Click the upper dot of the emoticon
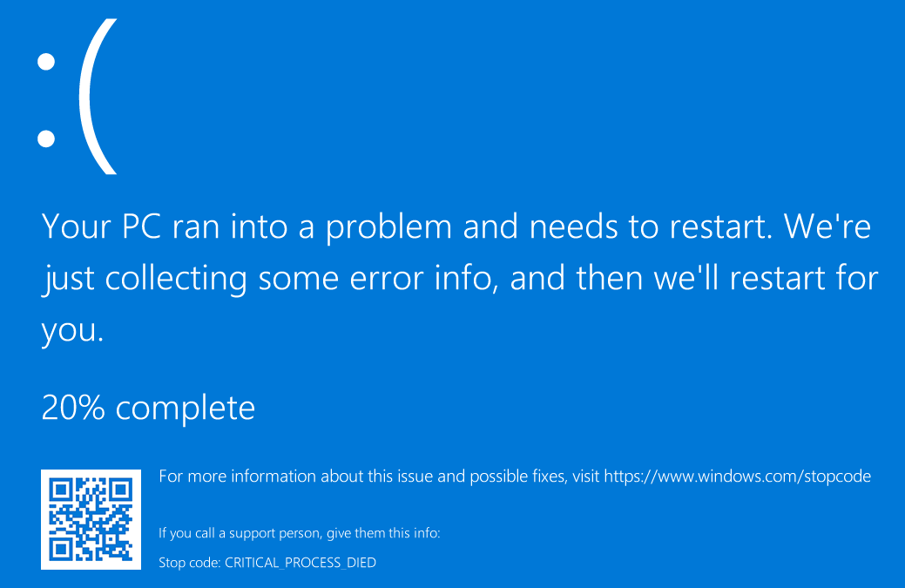 click(46, 62)
